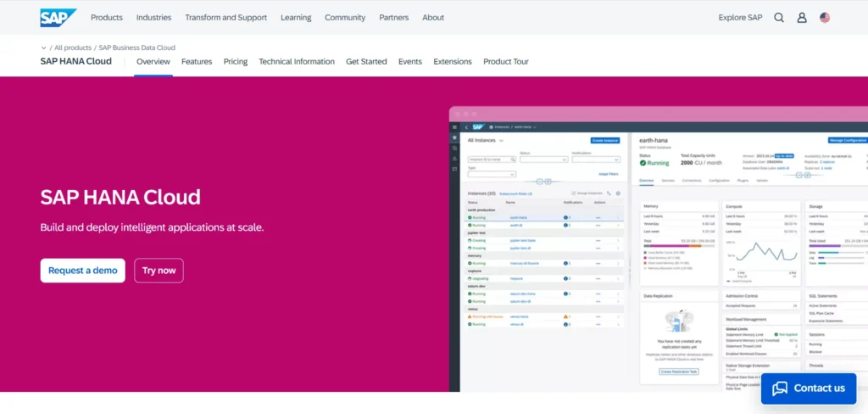Open the Transform and Support menu

pos(225,17)
